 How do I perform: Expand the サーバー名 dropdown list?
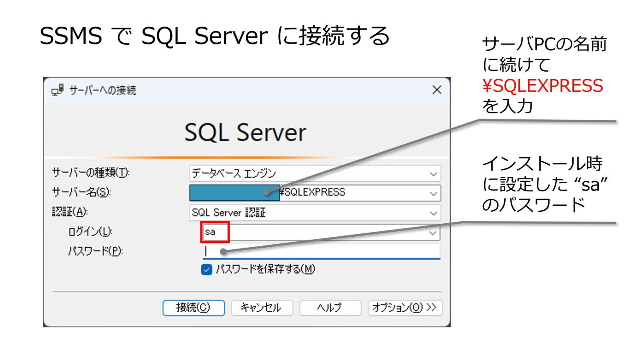[434, 193]
